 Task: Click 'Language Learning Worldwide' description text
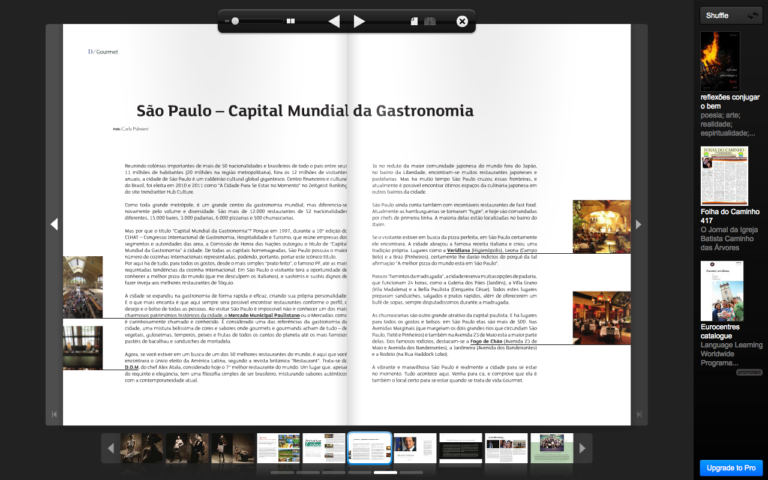[x=731, y=354]
